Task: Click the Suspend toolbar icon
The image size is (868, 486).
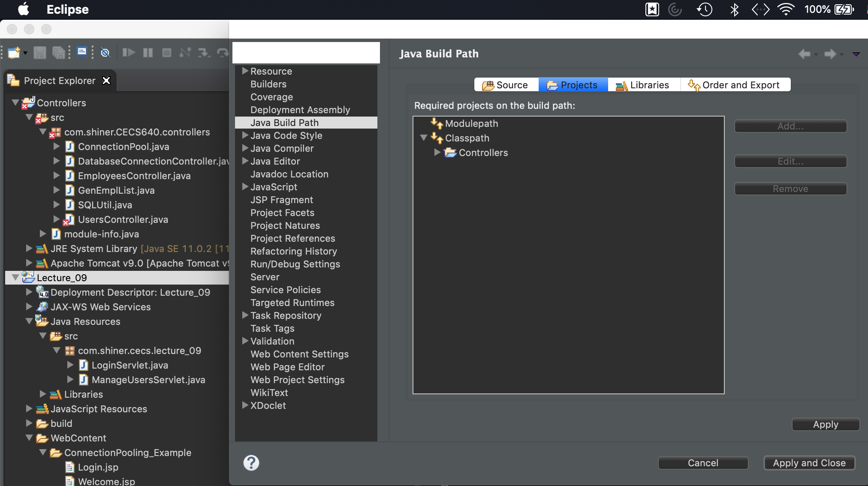Action: pyautogui.click(x=148, y=53)
